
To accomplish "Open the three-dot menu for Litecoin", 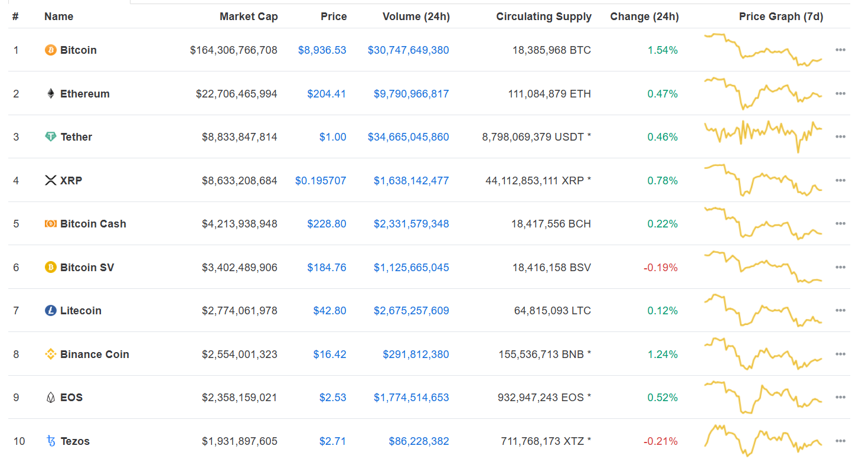I will (841, 311).
